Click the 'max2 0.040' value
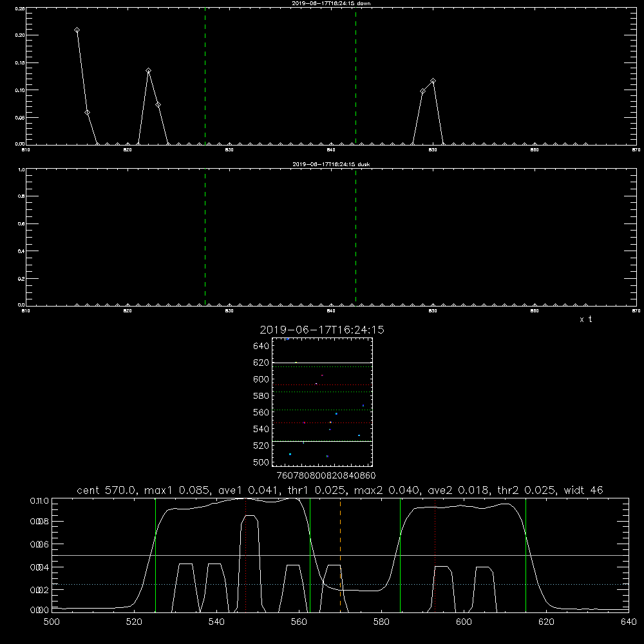 click(x=387, y=490)
